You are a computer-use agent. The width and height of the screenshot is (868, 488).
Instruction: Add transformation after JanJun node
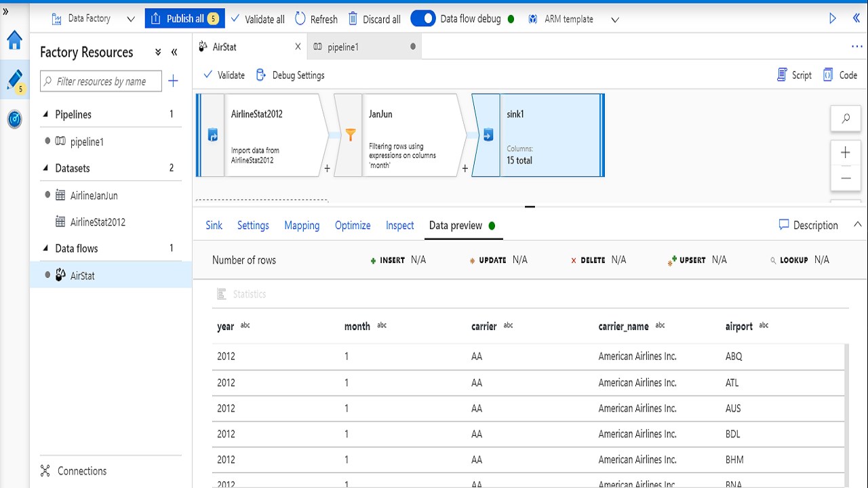coord(465,168)
